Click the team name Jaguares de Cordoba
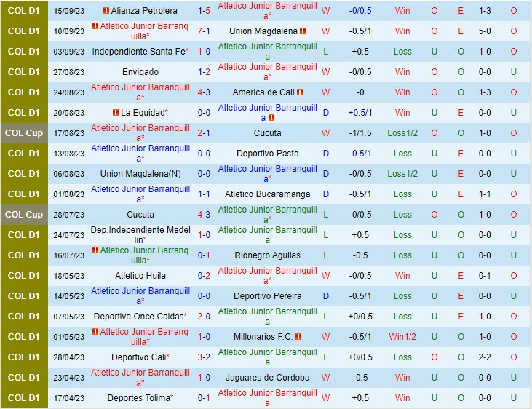 [x=268, y=378]
